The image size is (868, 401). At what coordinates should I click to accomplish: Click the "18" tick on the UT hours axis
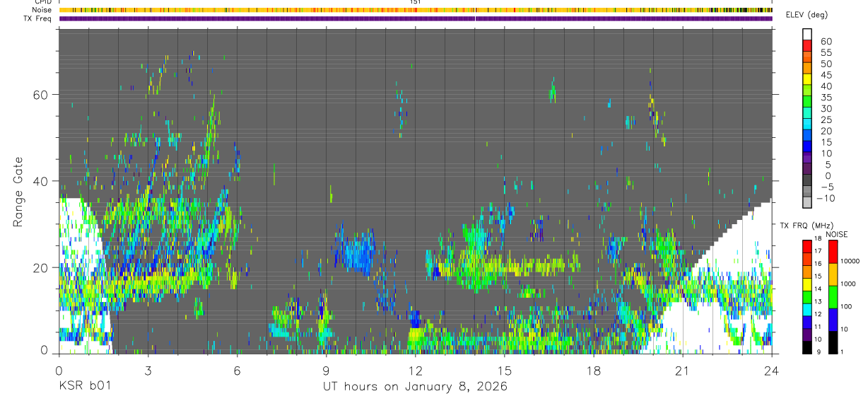tap(594, 370)
